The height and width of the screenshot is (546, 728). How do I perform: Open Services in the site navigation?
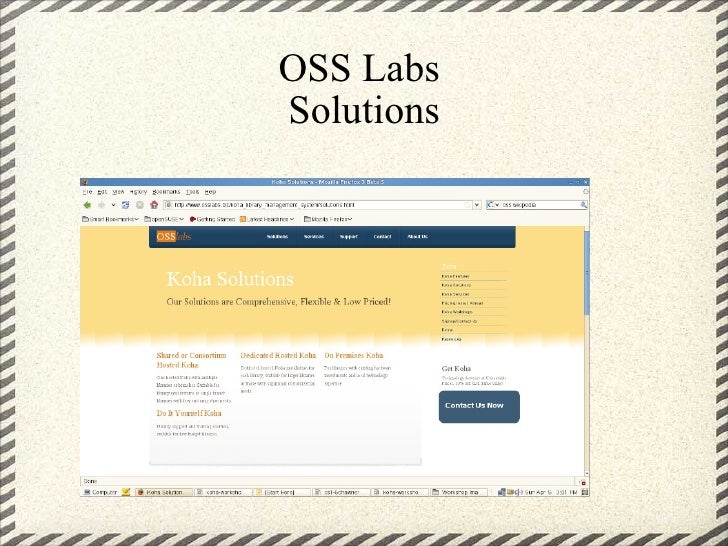(x=314, y=237)
